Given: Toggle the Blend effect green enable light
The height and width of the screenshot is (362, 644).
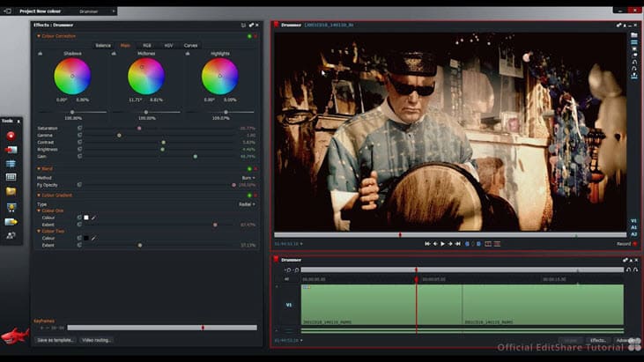Looking at the screenshot, I should (x=249, y=168).
